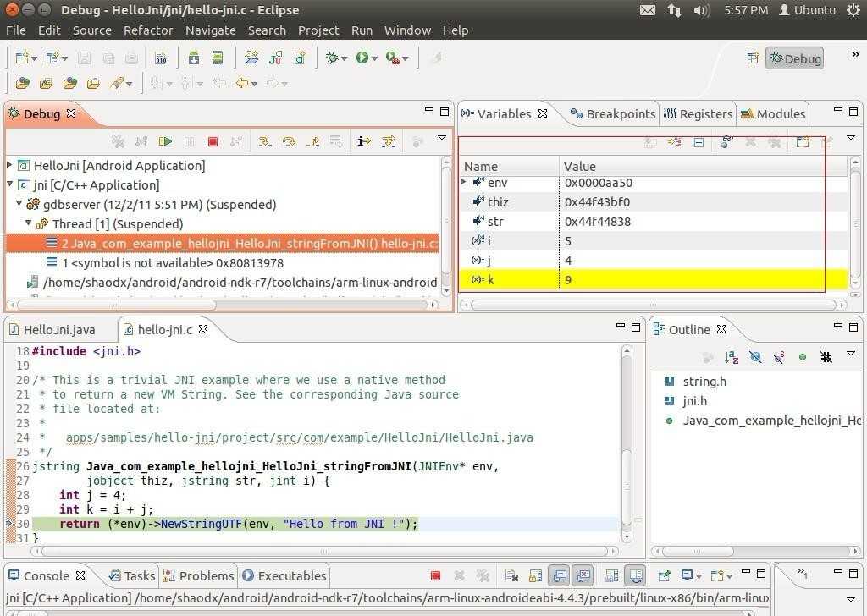The width and height of the screenshot is (867, 616).
Task: Click the binary 010 toolbar icon
Action: tap(160, 58)
